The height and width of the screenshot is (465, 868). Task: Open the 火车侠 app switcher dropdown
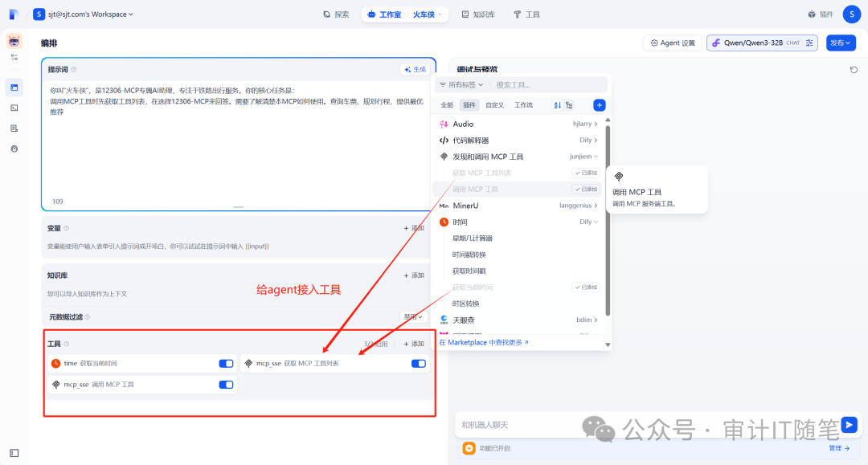[x=428, y=14]
